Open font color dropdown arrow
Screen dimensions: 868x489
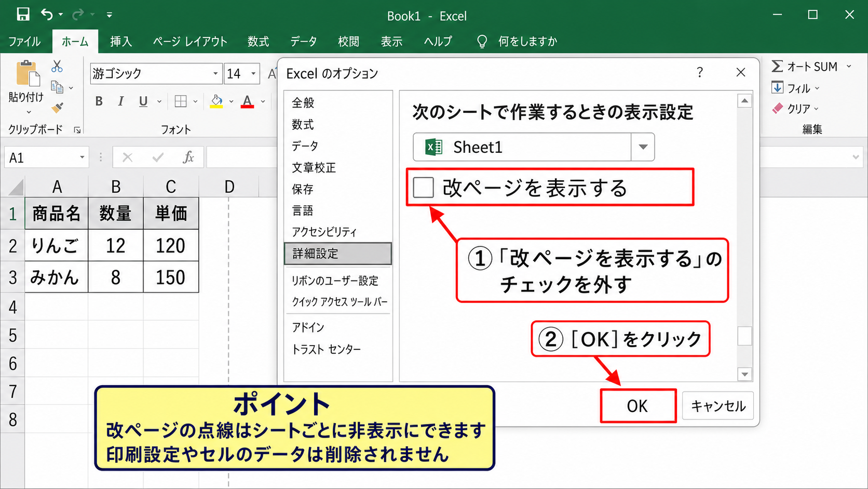[x=263, y=101]
